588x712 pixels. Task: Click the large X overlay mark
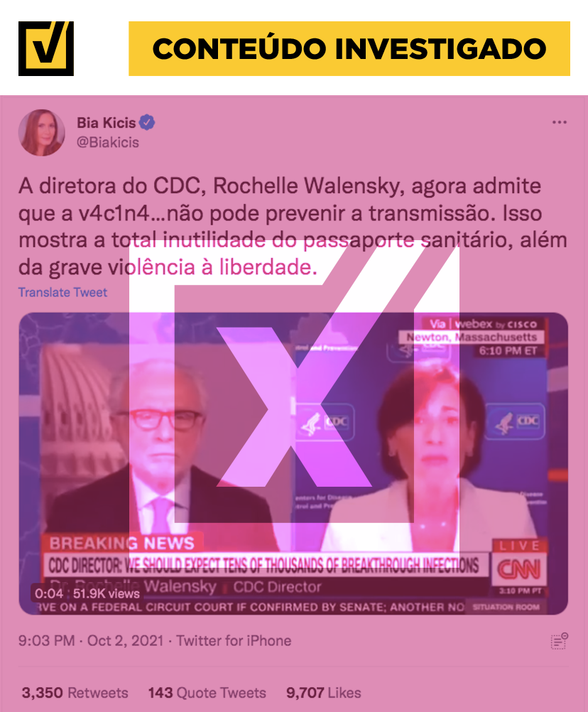pos(294,406)
